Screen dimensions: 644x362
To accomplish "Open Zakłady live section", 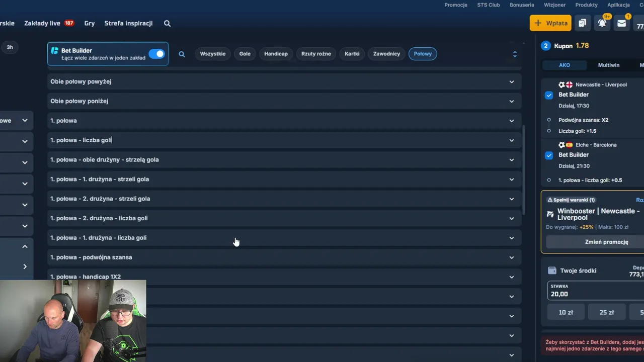I will [x=49, y=23].
